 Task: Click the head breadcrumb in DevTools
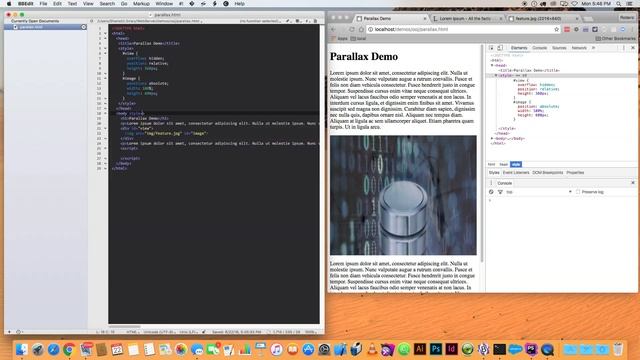coord(504,164)
